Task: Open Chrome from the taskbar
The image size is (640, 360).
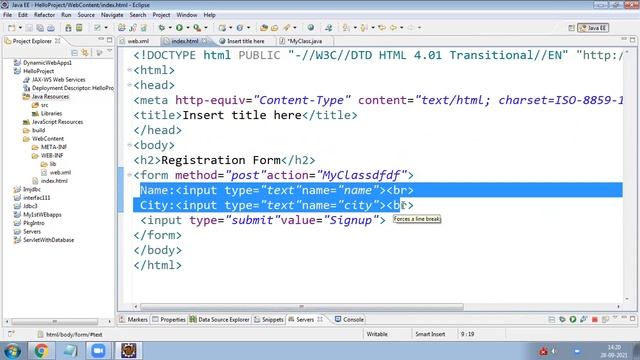Action: coord(41,351)
